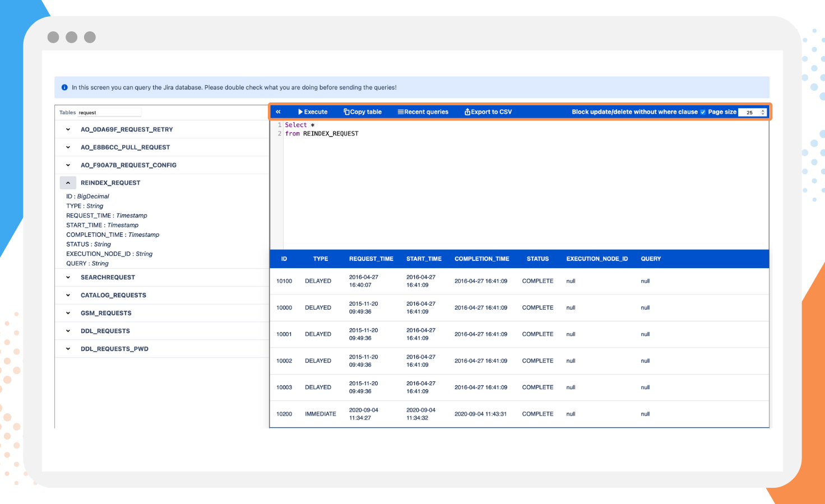
Task: Click 'from REINDEX_REQUEST' line in editor
Action: pos(322,133)
